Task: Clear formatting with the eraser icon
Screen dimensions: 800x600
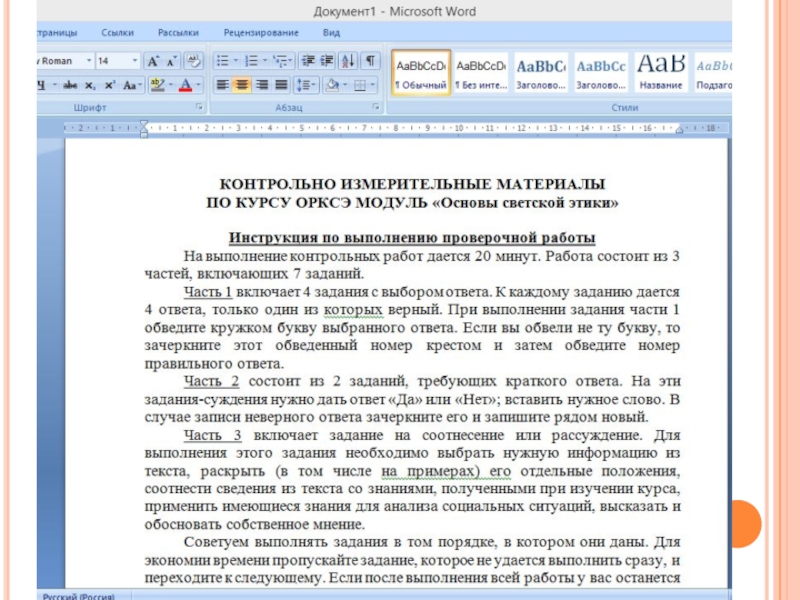Action: [193, 61]
